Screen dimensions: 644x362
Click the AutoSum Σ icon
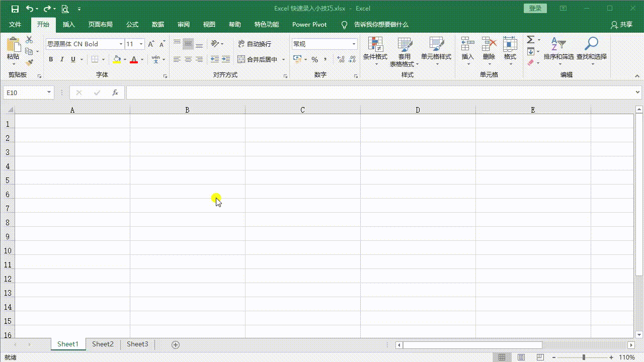pyautogui.click(x=530, y=39)
